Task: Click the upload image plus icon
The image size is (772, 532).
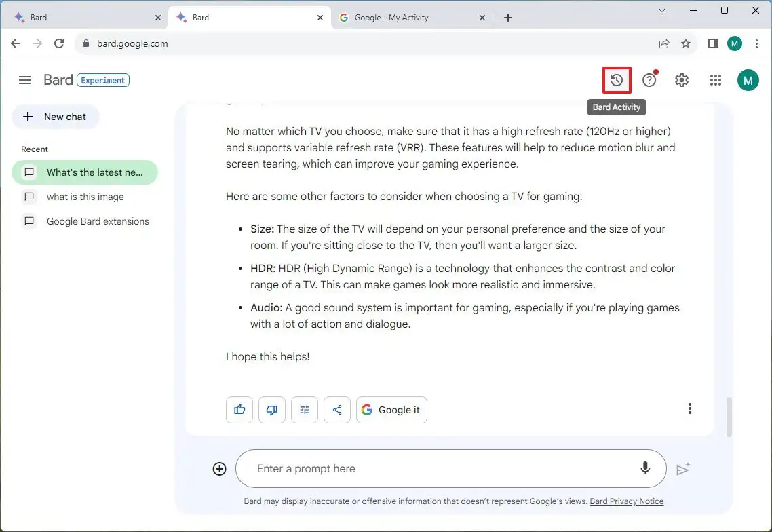Action: point(219,468)
